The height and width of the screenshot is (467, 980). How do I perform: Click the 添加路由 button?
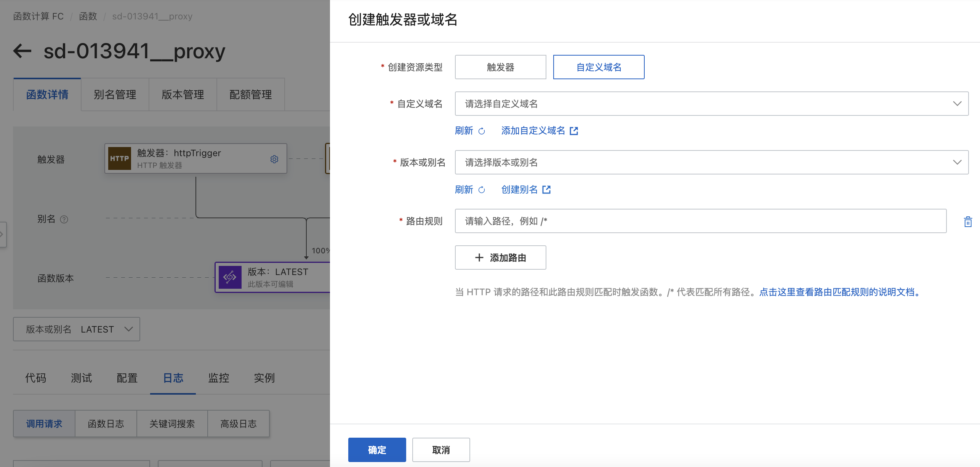pos(500,258)
